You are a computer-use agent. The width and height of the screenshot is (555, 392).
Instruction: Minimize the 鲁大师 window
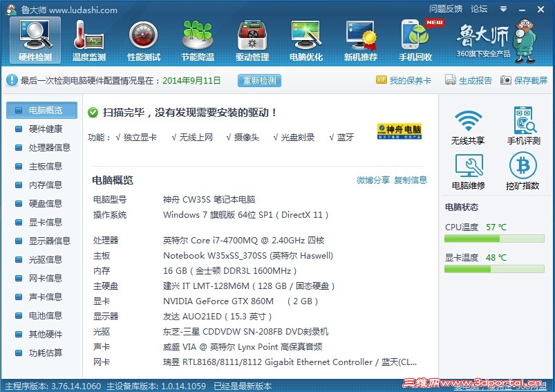522,10
